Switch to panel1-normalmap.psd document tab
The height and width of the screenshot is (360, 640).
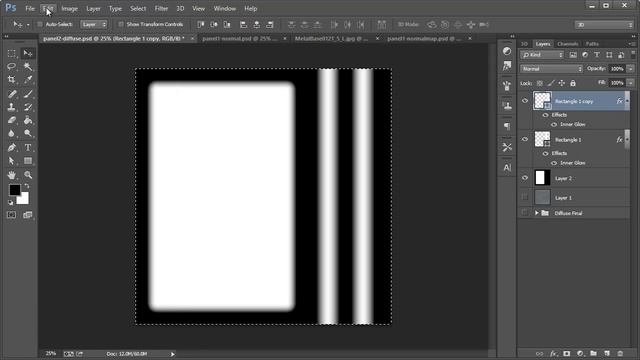pyautogui.click(x=424, y=39)
